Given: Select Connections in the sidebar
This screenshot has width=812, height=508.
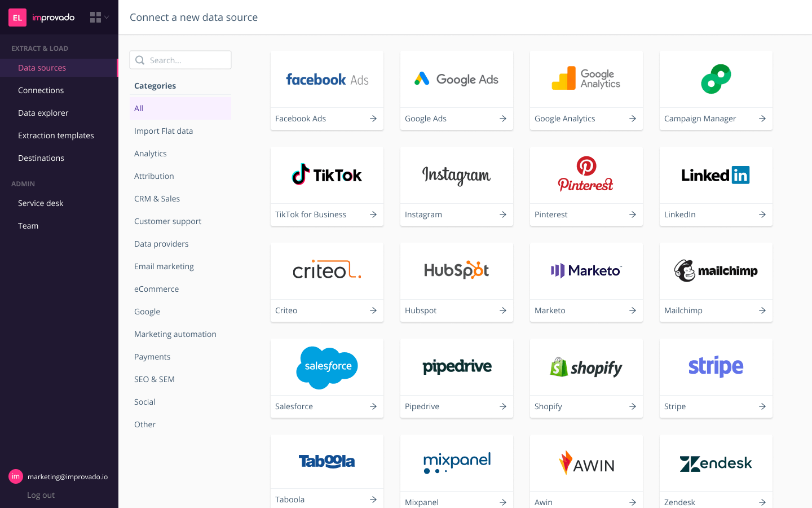Looking at the screenshot, I should tap(41, 90).
